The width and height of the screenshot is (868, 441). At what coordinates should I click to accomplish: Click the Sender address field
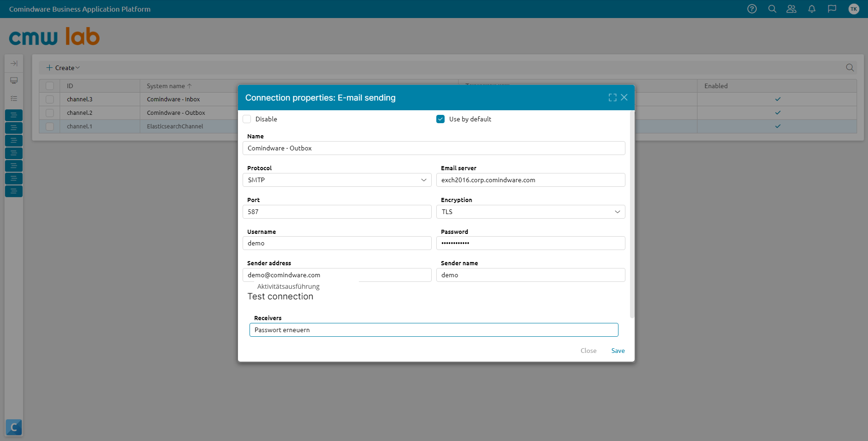coord(337,275)
